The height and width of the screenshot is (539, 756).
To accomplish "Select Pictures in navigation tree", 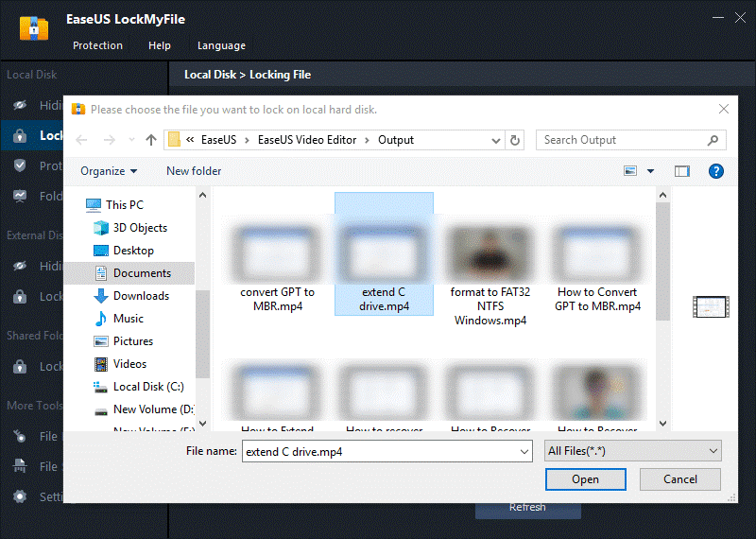I will [x=124, y=341].
